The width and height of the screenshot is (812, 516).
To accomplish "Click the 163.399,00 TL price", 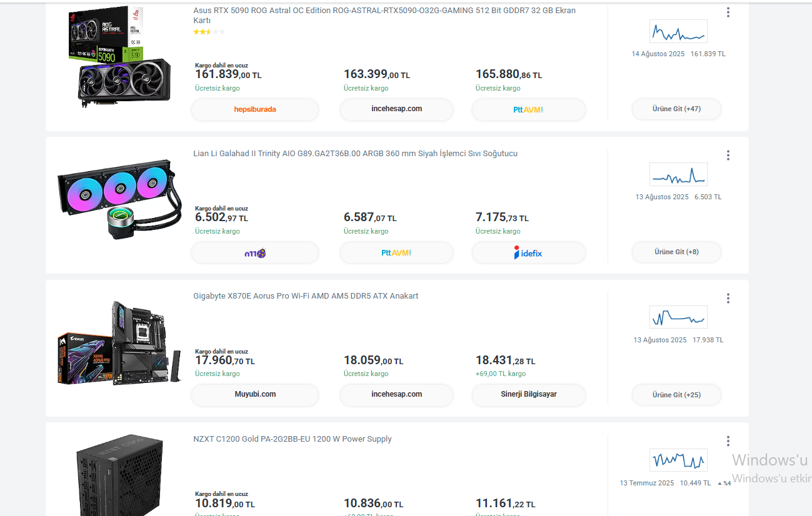I will 377,75.
